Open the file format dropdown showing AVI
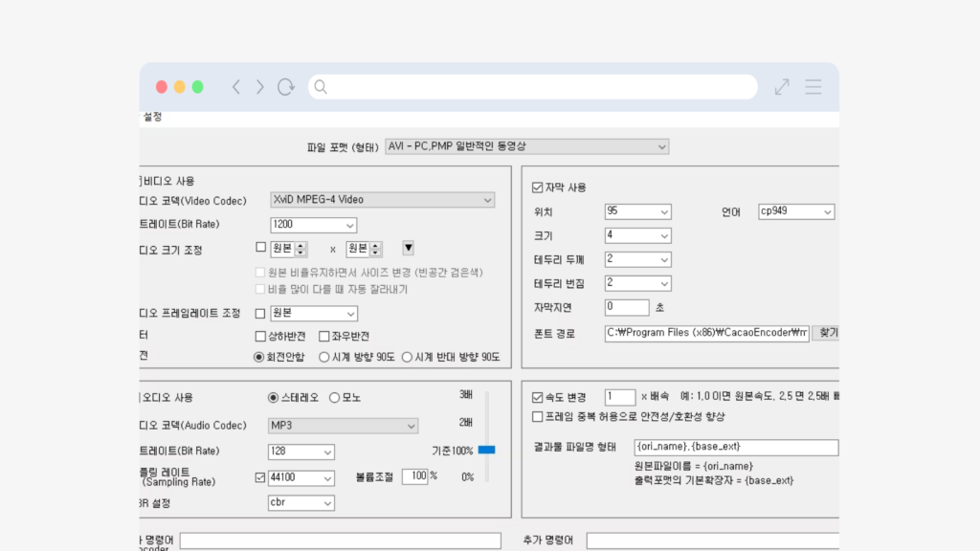980x551 pixels. click(525, 146)
